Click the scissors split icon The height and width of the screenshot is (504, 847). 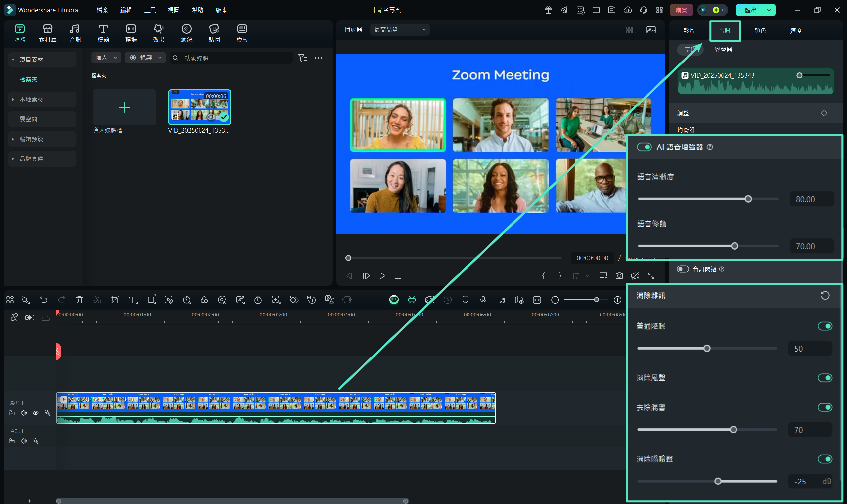pyautogui.click(x=97, y=300)
